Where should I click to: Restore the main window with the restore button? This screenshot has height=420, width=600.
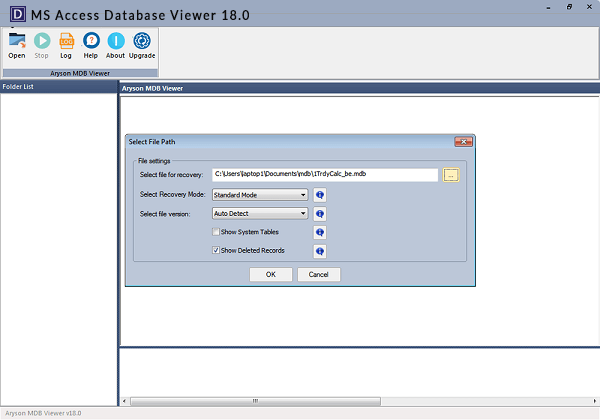569,7
